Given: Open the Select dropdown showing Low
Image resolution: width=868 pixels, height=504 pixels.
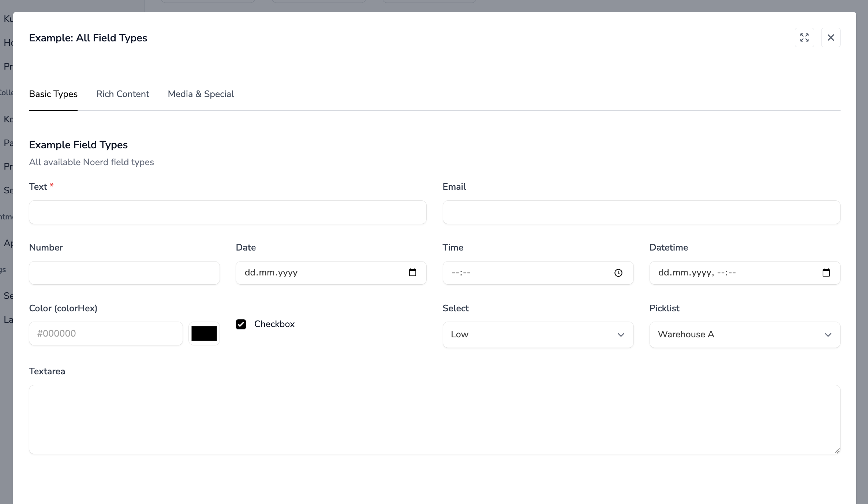Looking at the screenshot, I should pos(538,334).
